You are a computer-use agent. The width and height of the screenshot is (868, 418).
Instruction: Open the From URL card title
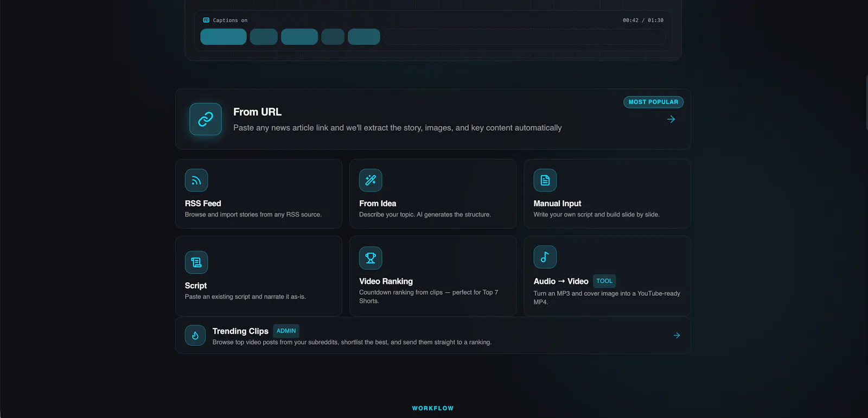tap(257, 112)
